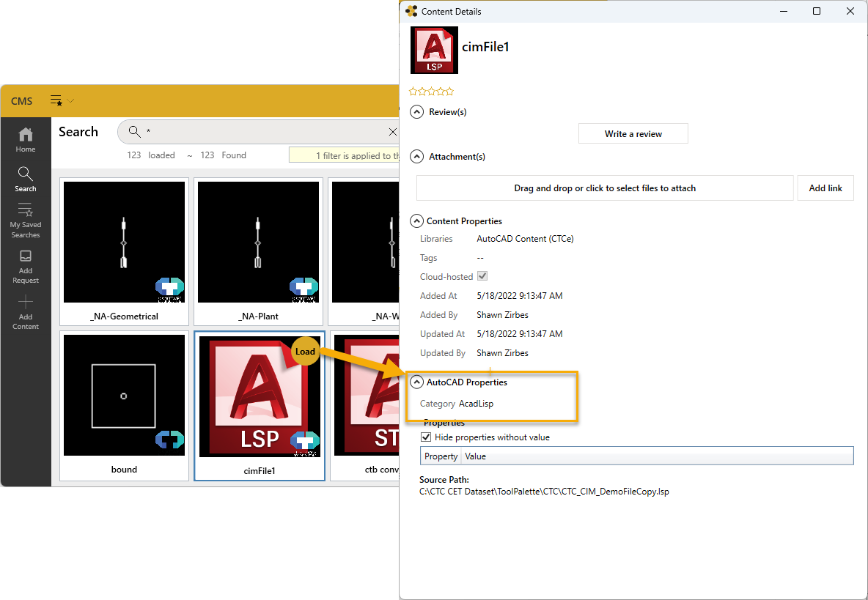Go to Home in the CMS sidebar
The image size is (868, 600).
[26, 140]
